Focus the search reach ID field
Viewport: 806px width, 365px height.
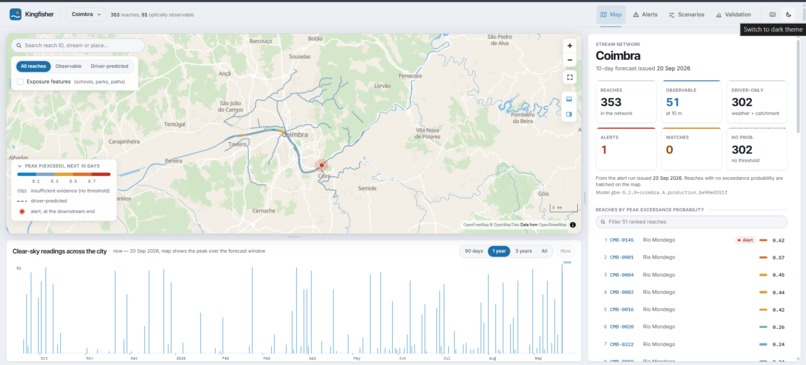(x=78, y=46)
